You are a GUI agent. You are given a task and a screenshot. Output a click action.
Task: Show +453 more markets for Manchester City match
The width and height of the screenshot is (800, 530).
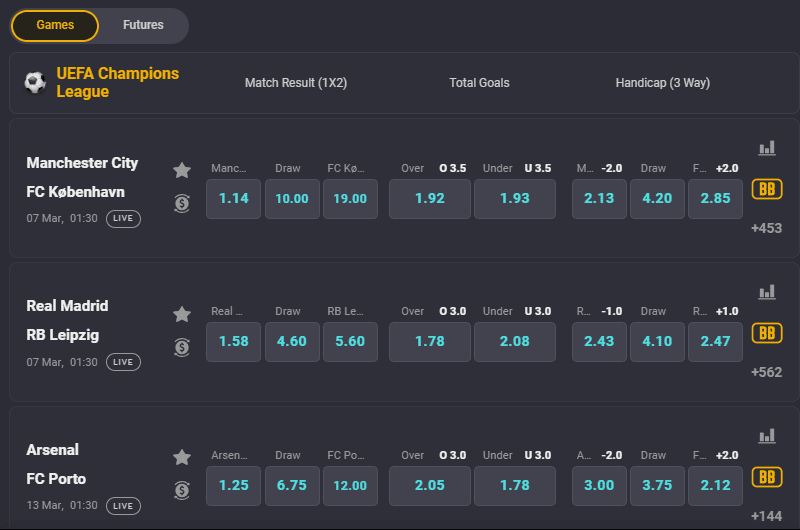pos(766,228)
